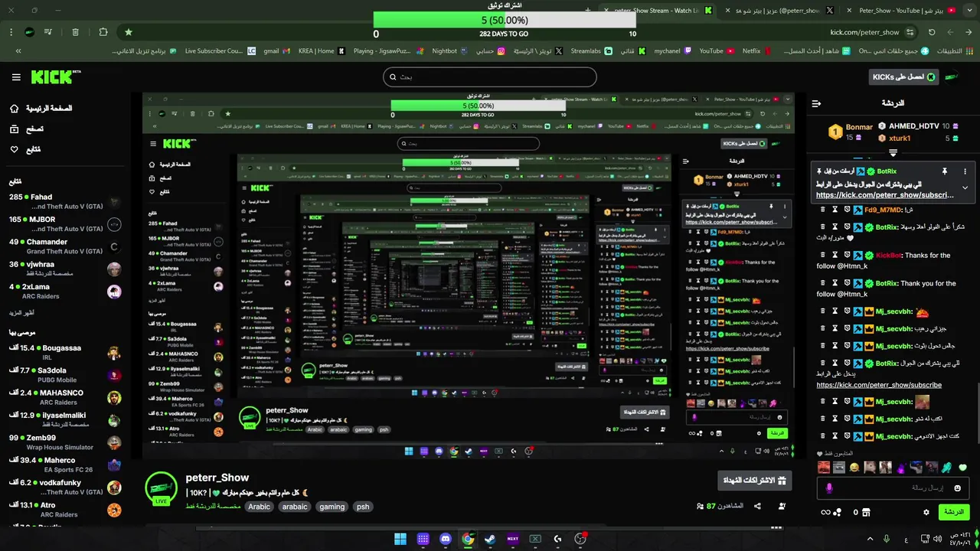Image resolution: width=980 pixels, height=551 pixels.
Task: Click the Get KICKs button
Action: click(x=904, y=77)
